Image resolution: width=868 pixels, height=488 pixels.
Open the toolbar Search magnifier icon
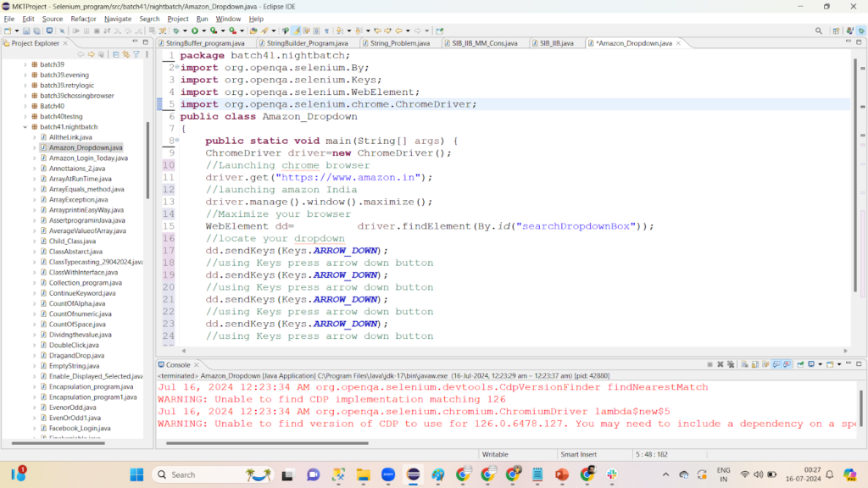coord(819,31)
